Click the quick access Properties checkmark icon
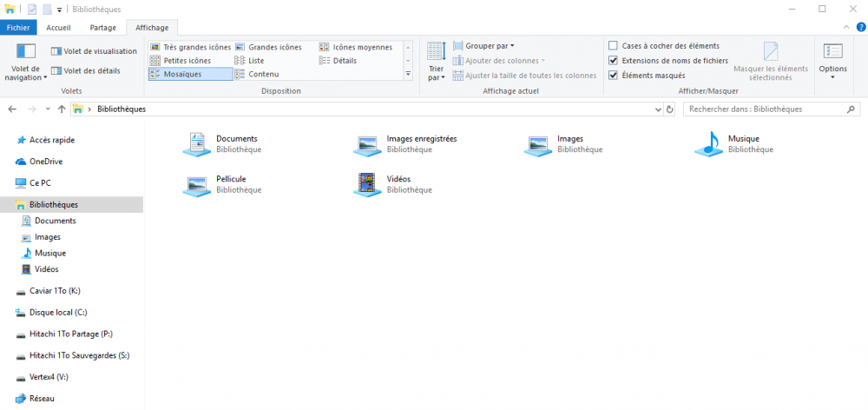The width and height of the screenshot is (868, 410). click(x=31, y=10)
